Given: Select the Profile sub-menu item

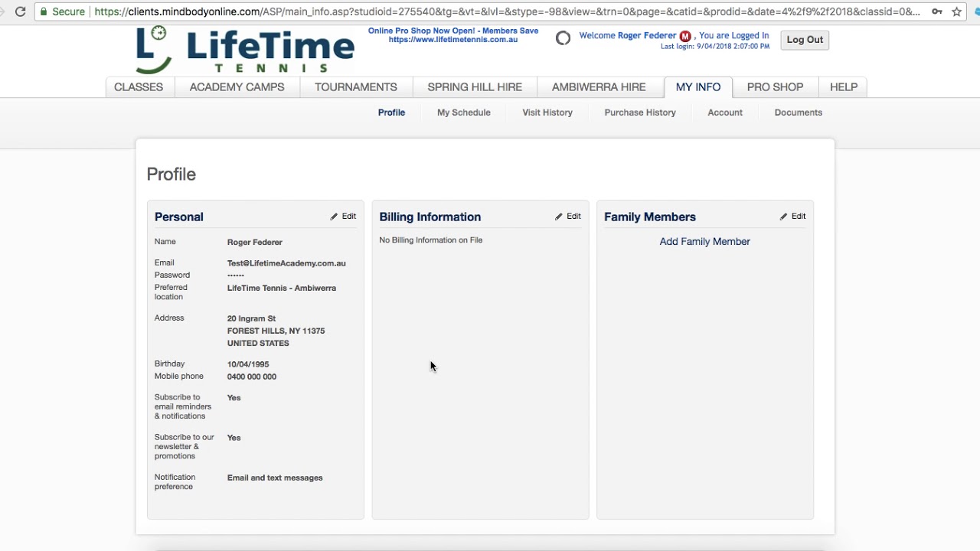Looking at the screenshot, I should tap(391, 112).
